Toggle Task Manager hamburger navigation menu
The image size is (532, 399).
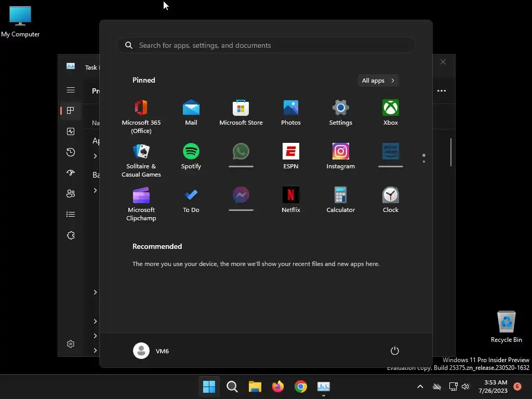click(x=71, y=90)
